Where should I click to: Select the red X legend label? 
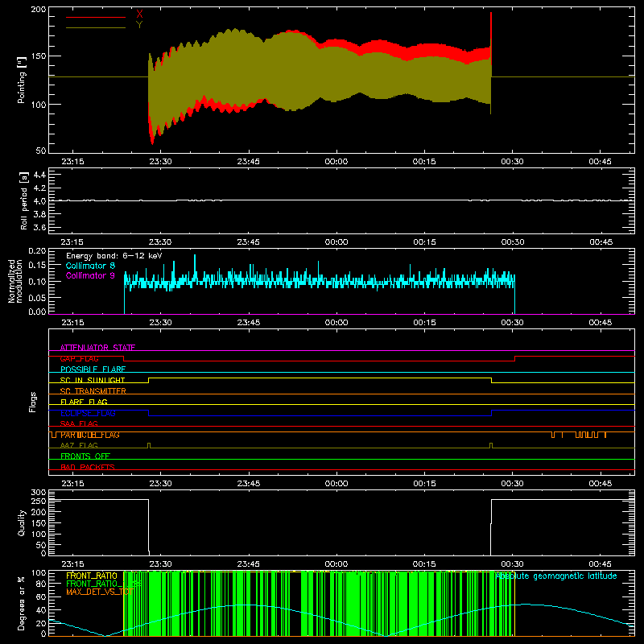pos(139,14)
